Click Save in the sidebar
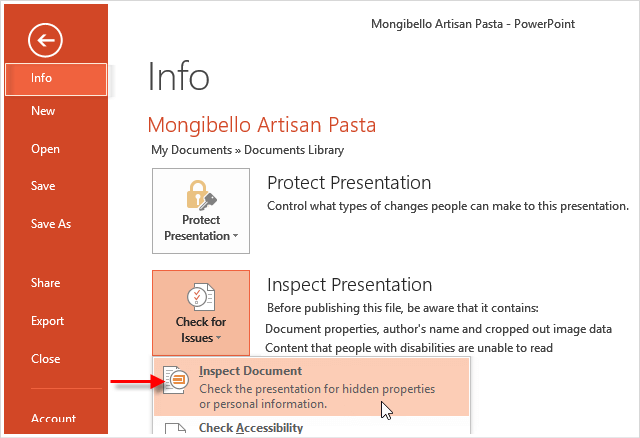This screenshot has height=438, width=640. click(x=43, y=186)
